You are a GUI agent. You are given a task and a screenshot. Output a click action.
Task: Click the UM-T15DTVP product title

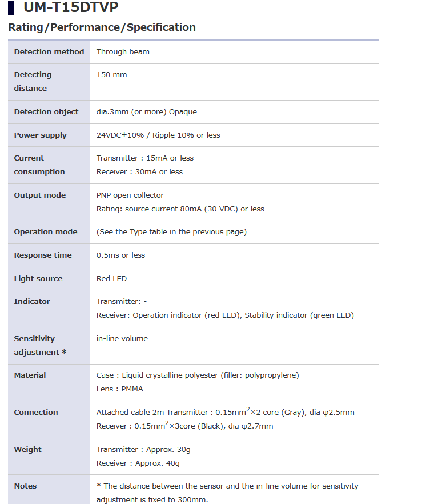[71, 8]
